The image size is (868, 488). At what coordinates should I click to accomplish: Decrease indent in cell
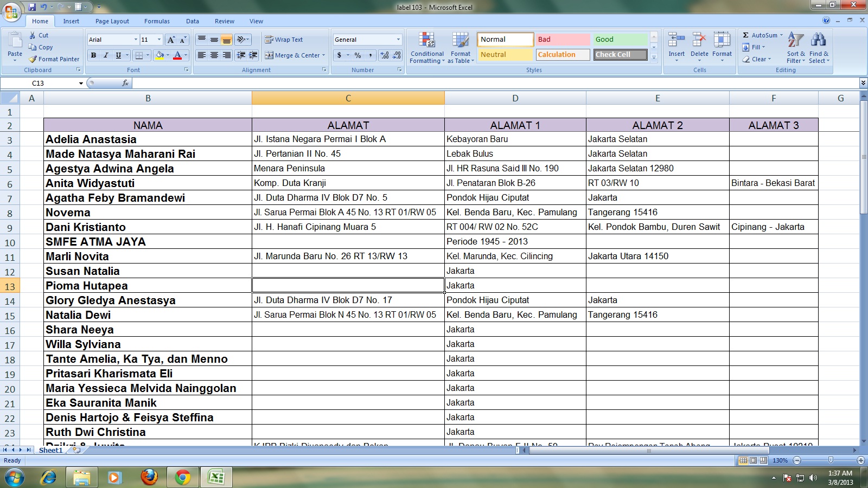[x=241, y=55]
